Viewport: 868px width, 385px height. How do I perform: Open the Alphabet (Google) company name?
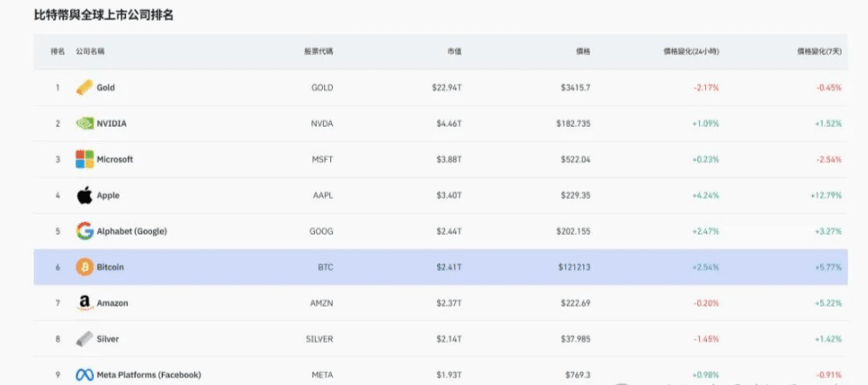[131, 231]
